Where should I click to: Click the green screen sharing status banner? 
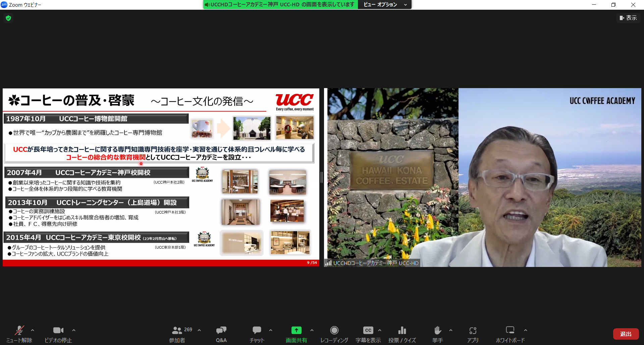280,5
